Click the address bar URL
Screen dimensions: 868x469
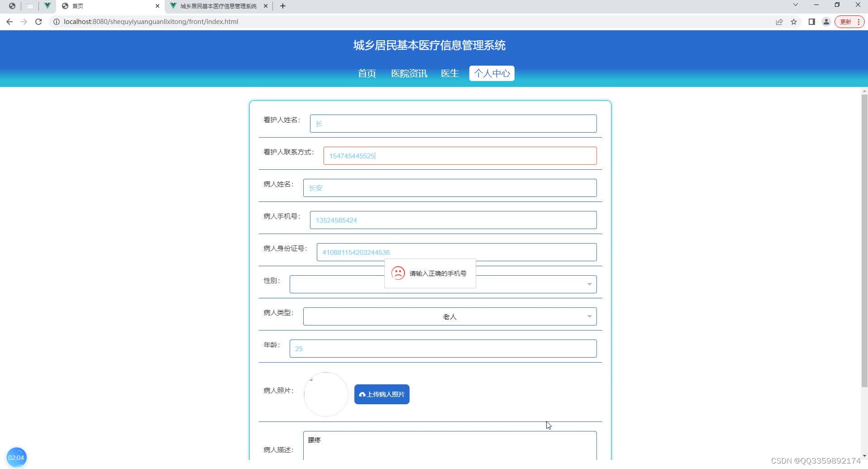coord(151,22)
